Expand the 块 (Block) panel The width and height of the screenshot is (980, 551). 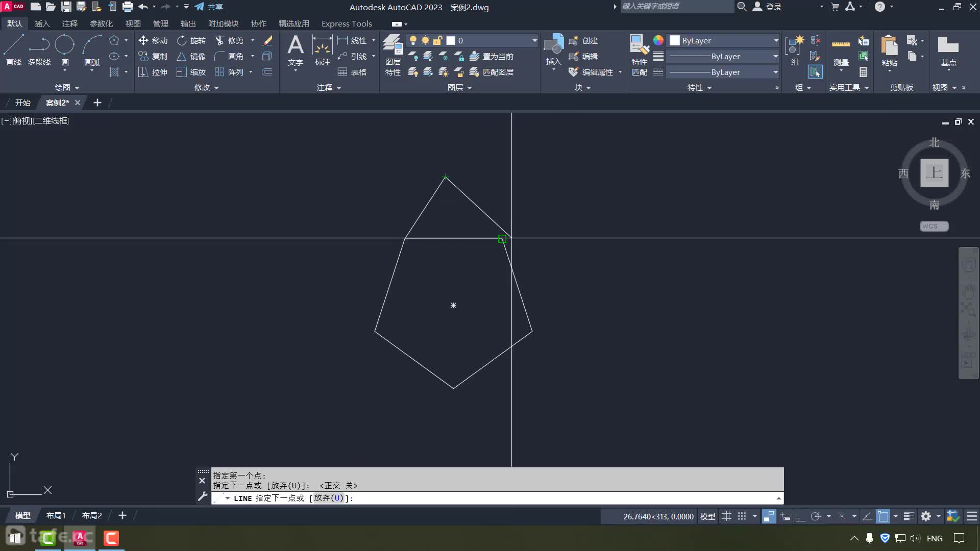tap(582, 87)
